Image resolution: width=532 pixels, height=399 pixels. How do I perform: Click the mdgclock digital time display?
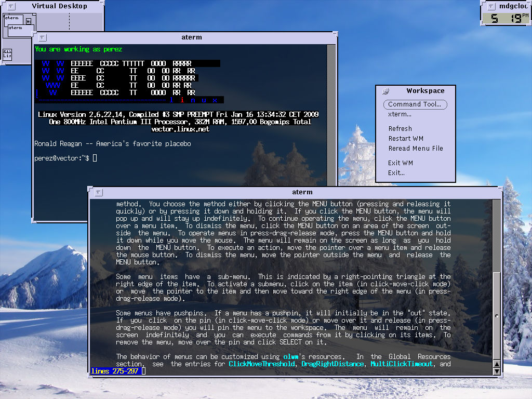click(506, 18)
